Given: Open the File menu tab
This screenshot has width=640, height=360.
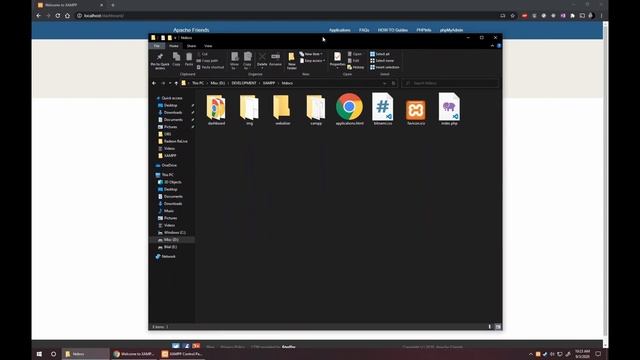Looking at the screenshot, I should click(157, 46).
